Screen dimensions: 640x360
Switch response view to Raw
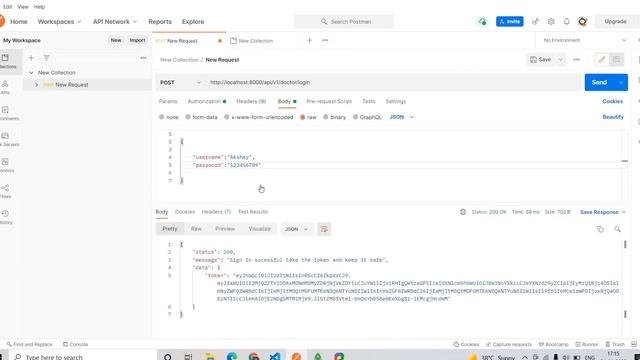click(x=196, y=229)
